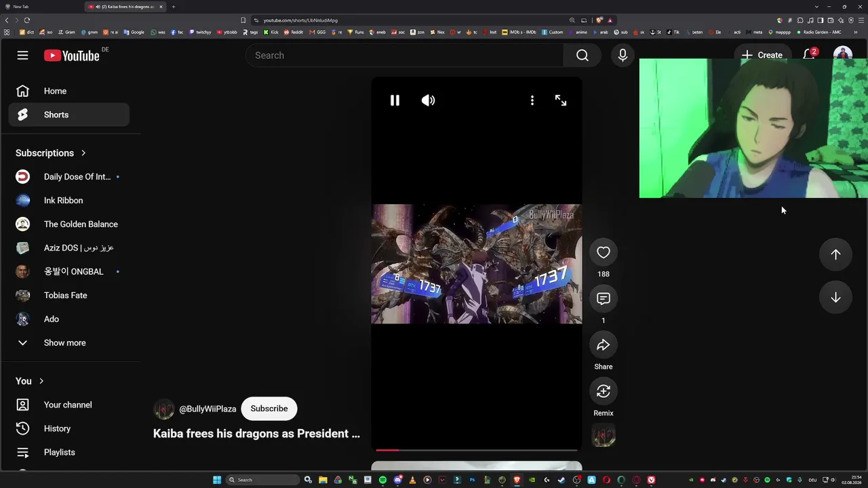Open a new browser tab
Screen dimensions: 868x488
(x=174, y=7)
